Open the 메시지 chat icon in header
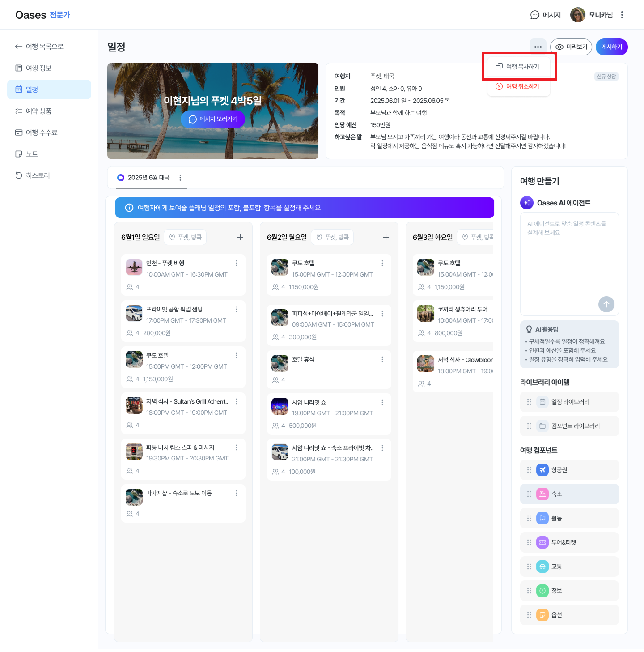 point(534,15)
